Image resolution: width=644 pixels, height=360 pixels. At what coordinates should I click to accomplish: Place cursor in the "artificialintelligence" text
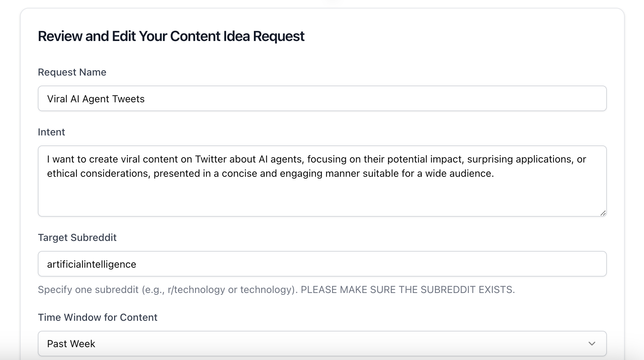(x=92, y=264)
